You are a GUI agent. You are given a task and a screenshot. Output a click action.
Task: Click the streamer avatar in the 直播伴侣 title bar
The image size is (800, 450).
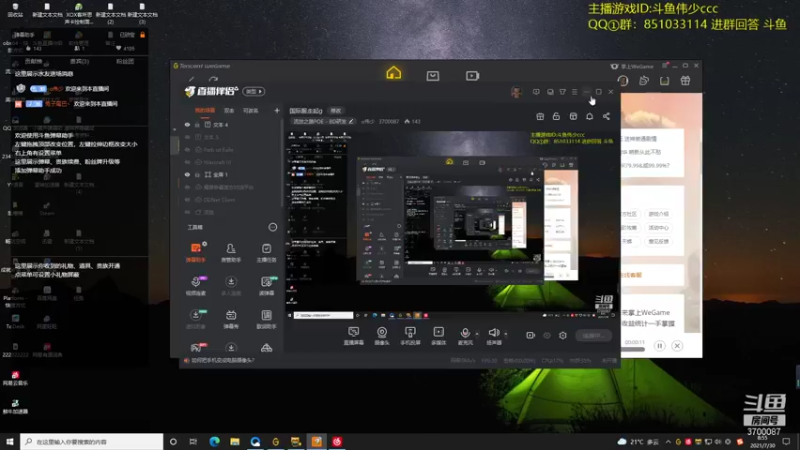coord(516,92)
